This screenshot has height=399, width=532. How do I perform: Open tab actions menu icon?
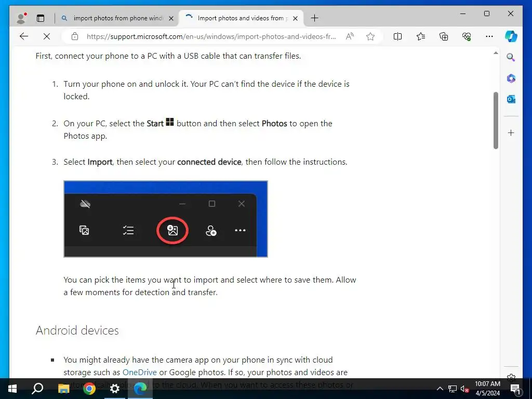click(x=41, y=18)
